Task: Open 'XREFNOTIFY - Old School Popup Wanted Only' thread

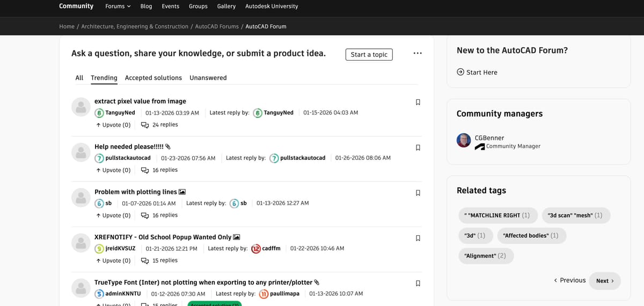Action: pos(163,237)
